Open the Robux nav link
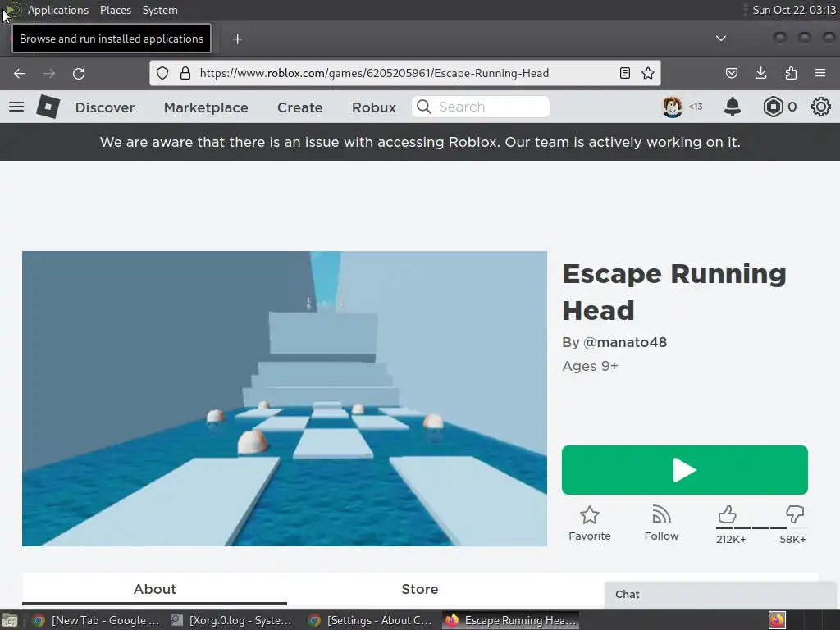 pos(374,107)
